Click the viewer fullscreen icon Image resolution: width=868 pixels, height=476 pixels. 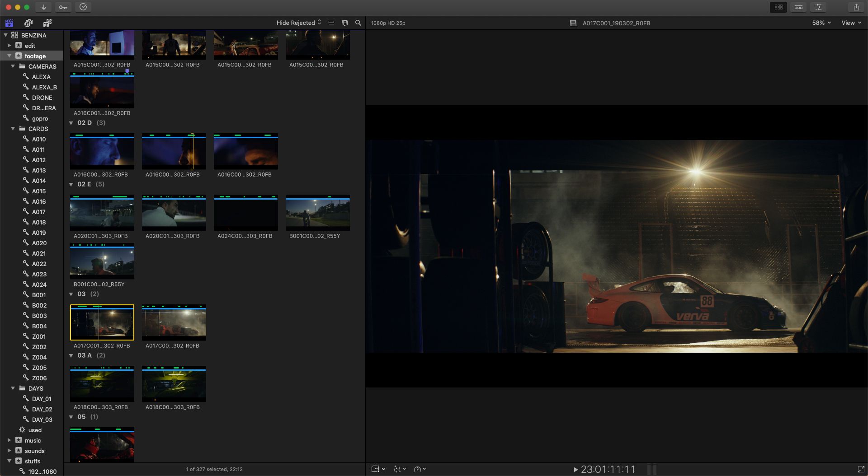[861, 470]
